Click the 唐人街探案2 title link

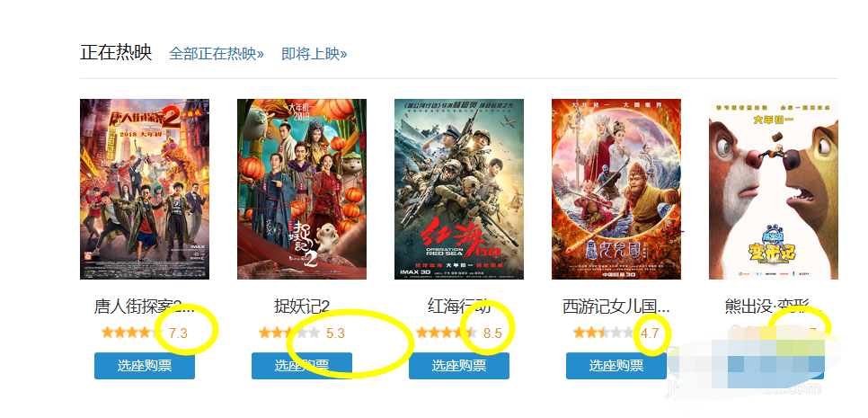click(x=145, y=307)
